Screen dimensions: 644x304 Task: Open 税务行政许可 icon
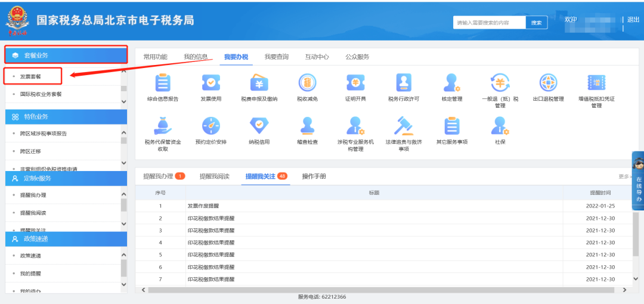tap(404, 83)
